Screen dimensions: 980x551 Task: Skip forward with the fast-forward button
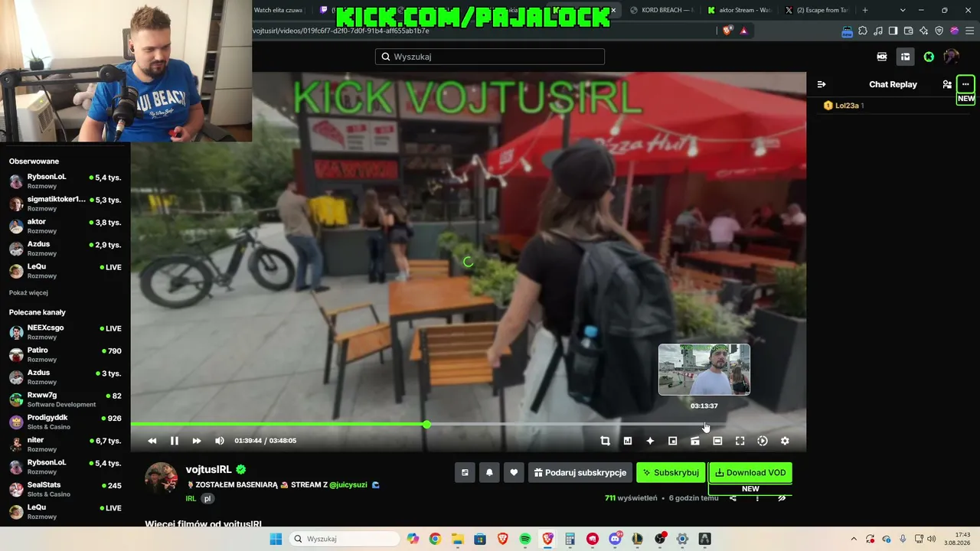click(197, 441)
